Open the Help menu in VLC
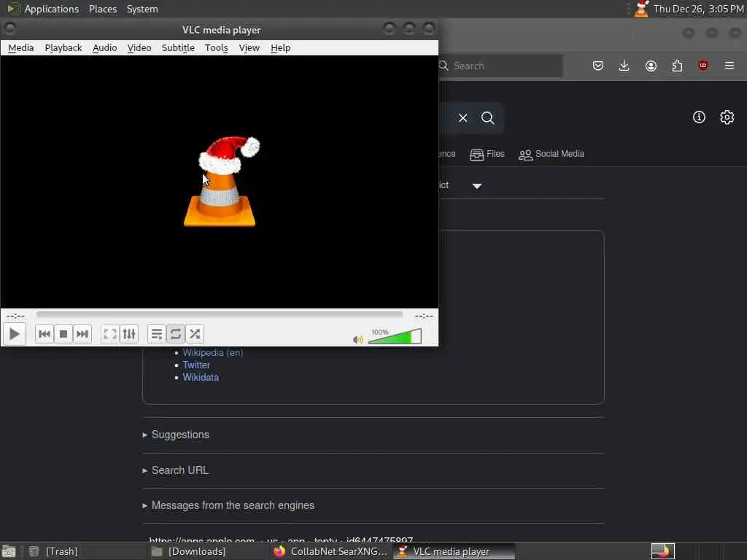Image resolution: width=747 pixels, height=560 pixels. (x=280, y=47)
